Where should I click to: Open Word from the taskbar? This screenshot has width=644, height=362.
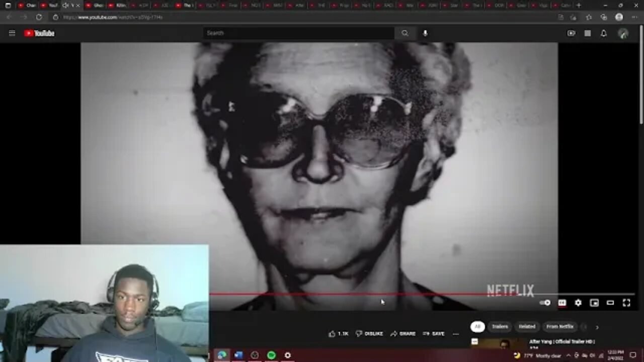[x=238, y=355]
